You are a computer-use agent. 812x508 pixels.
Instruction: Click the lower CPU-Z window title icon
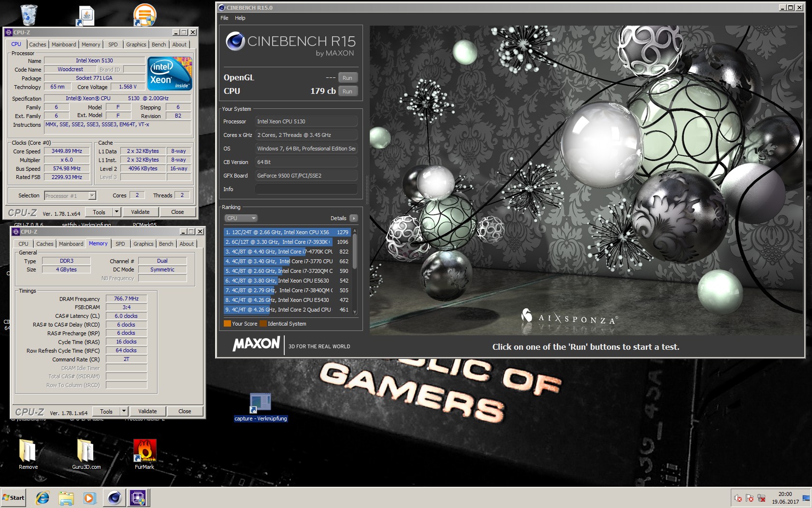click(16, 232)
